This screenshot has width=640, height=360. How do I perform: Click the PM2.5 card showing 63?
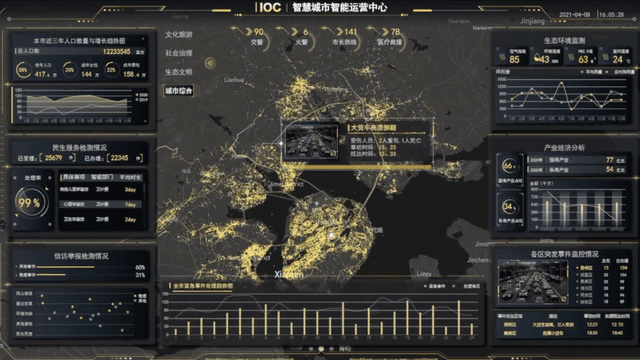(x=582, y=56)
